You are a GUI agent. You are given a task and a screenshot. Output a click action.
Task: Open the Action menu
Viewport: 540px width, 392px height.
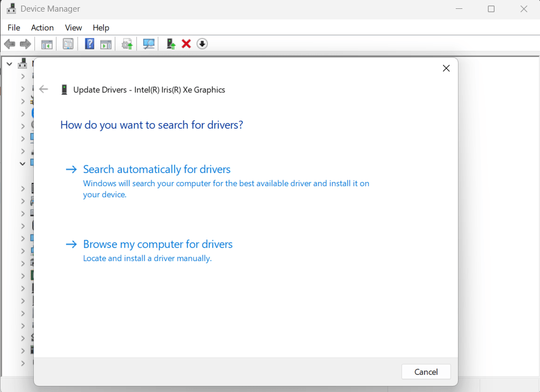pos(42,28)
